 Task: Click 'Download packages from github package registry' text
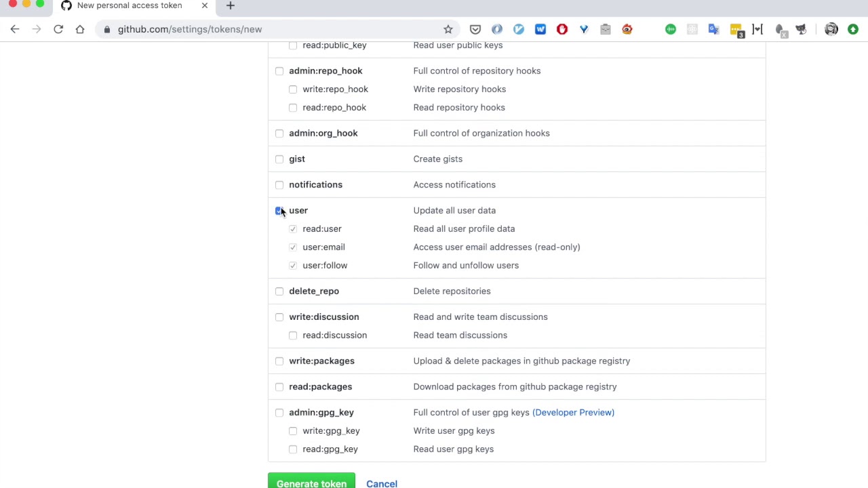tap(515, 386)
